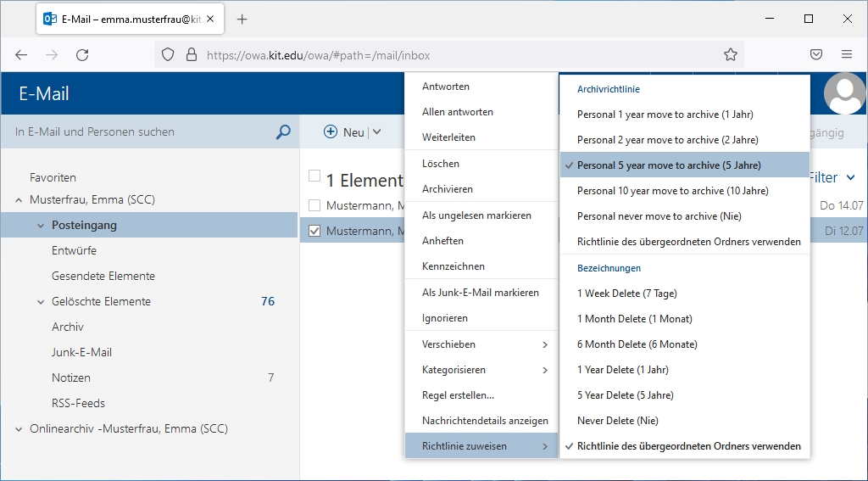Click the search magnifier icon
Screen dimensions: 868x481
(283, 132)
